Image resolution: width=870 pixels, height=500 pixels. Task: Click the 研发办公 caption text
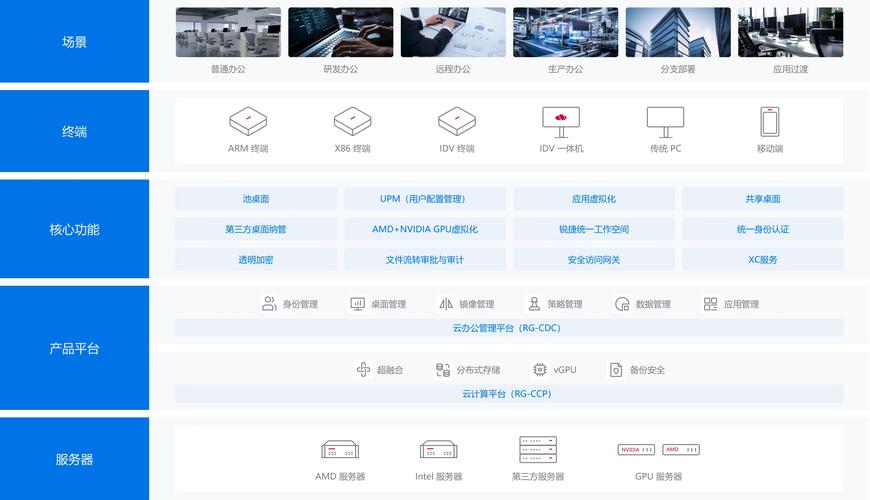tap(341, 69)
